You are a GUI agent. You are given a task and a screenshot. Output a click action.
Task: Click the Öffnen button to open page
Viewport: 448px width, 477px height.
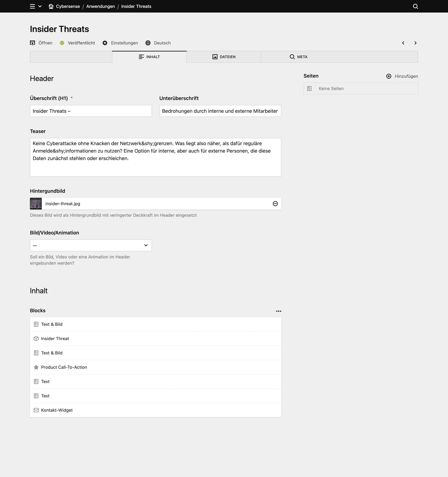click(x=41, y=43)
